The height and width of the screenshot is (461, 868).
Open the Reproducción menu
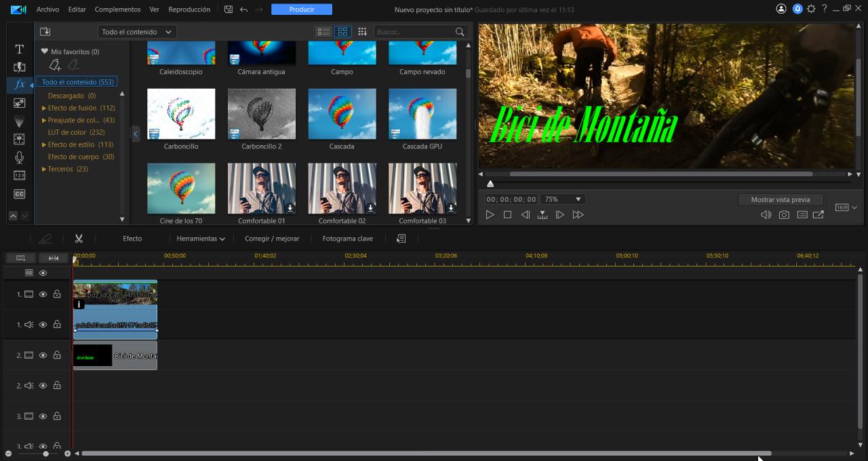tap(189, 9)
